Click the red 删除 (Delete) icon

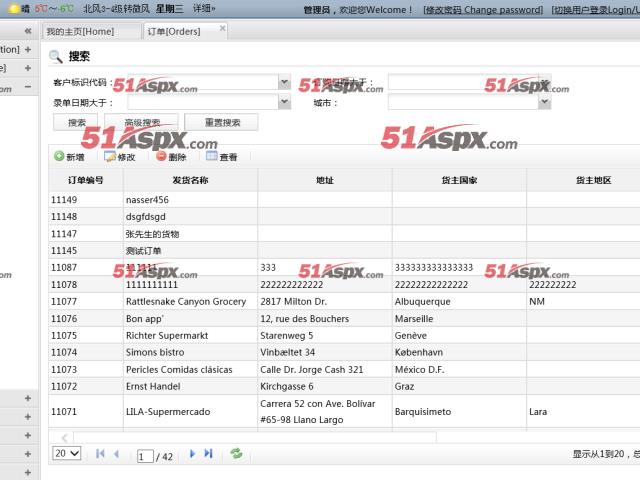point(160,157)
